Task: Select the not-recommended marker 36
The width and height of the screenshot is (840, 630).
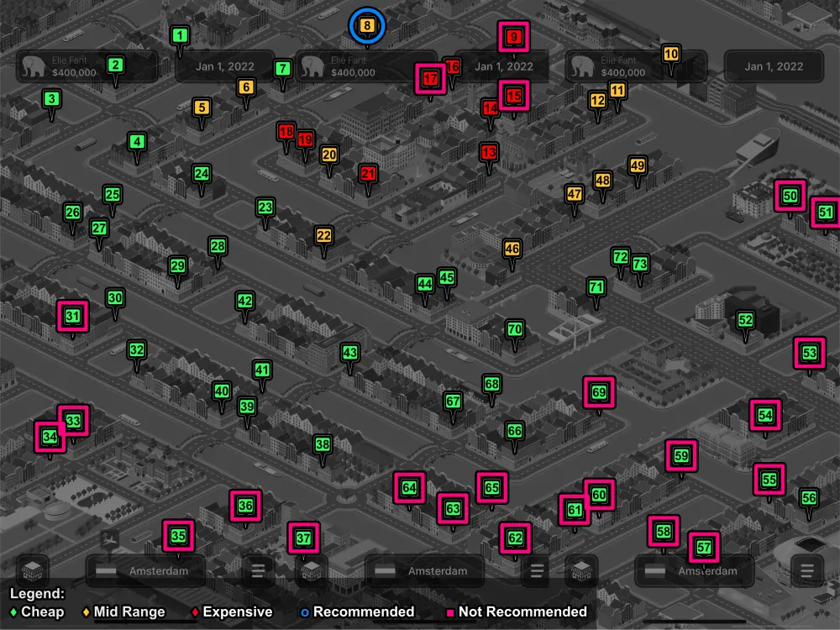Action: (x=245, y=507)
